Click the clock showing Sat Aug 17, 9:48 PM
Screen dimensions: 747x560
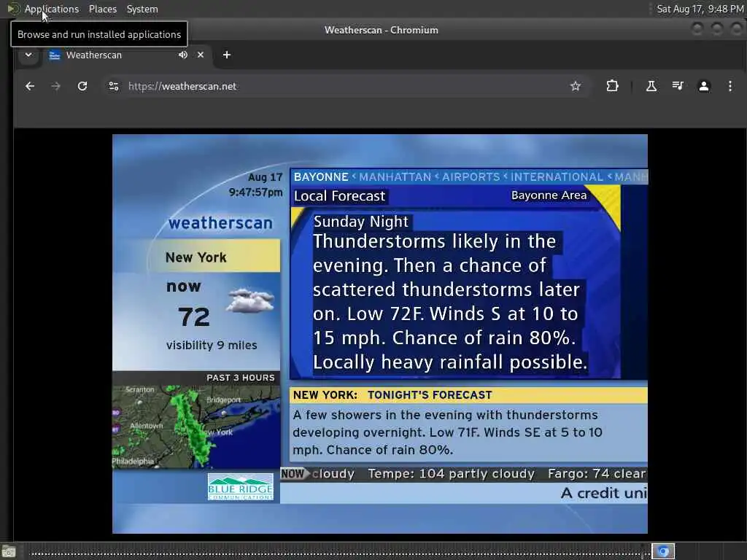[x=700, y=9]
